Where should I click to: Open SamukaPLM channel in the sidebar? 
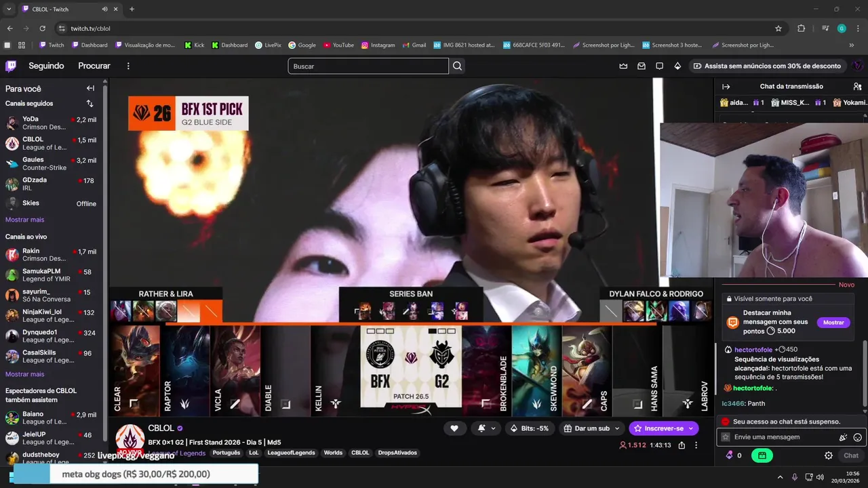52,274
